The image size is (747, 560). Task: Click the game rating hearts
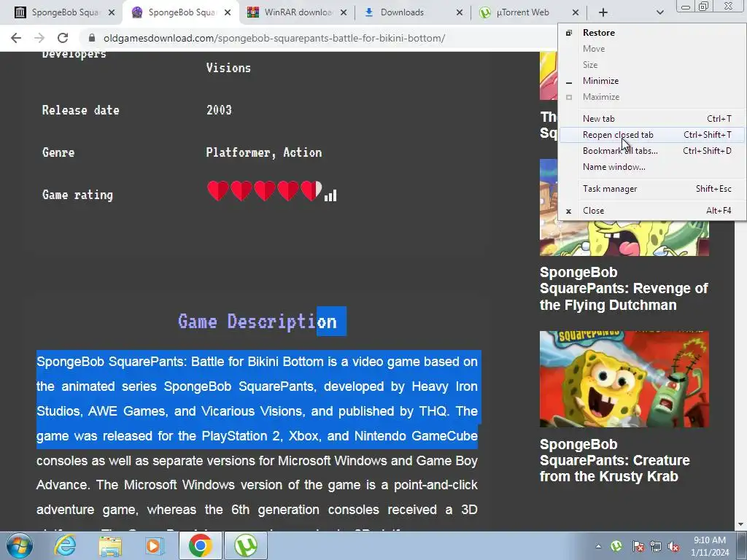264,191
